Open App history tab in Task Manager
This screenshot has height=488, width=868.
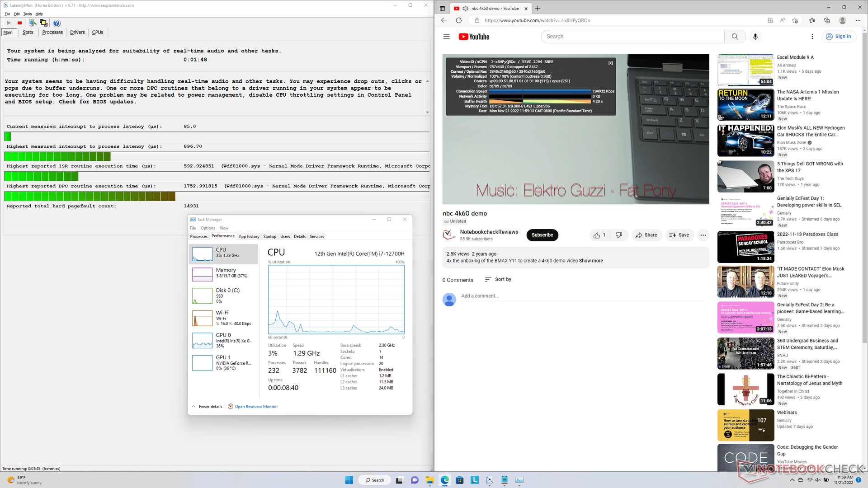pyautogui.click(x=249, y=236)
